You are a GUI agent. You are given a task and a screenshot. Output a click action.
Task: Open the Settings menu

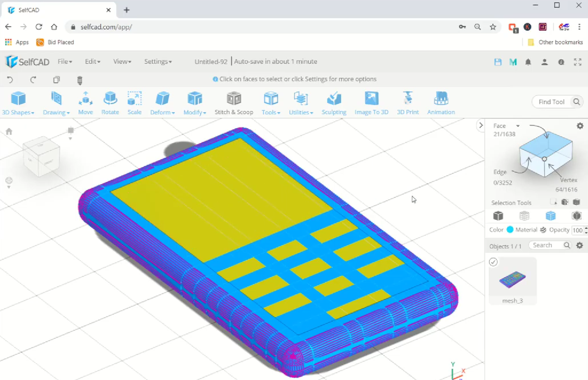pos(158,61)
